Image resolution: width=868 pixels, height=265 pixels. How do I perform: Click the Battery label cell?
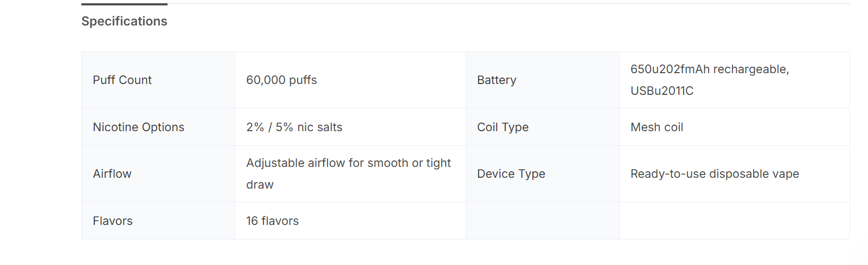pos(497,80)
